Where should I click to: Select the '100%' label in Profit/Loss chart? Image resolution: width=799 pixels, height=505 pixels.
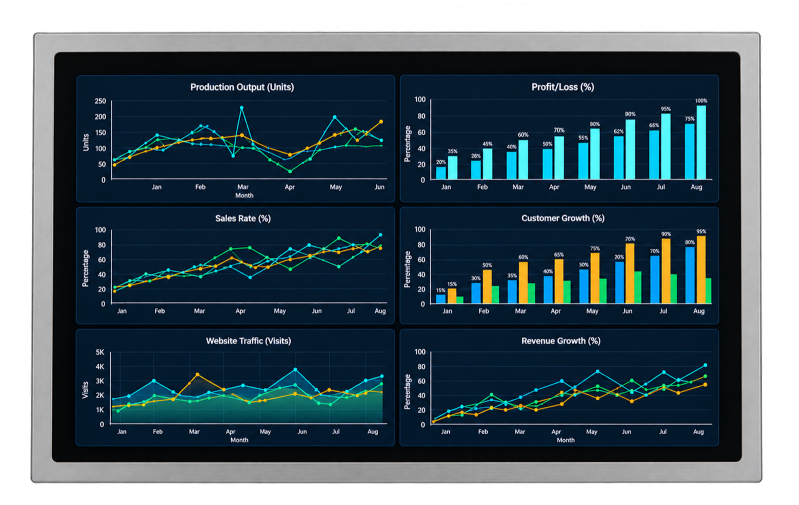pos(701,101)
